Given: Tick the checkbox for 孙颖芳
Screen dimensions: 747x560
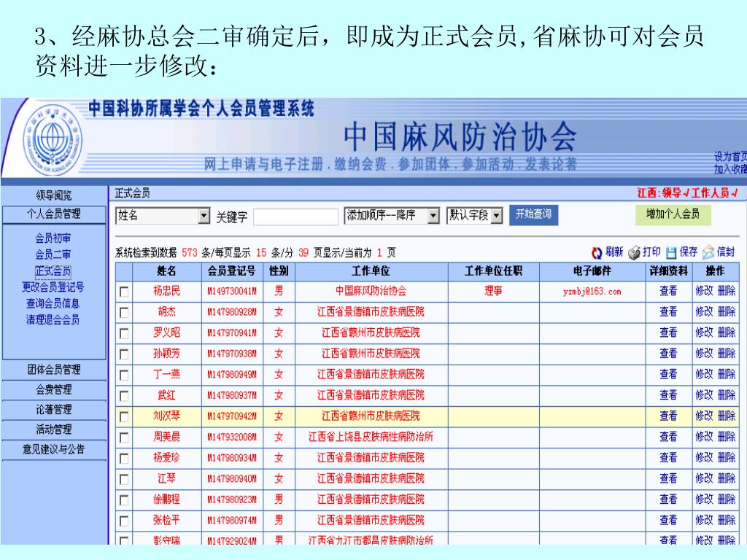Looking at the screenshot, I should pyautogui.click(x=124, y=354).
